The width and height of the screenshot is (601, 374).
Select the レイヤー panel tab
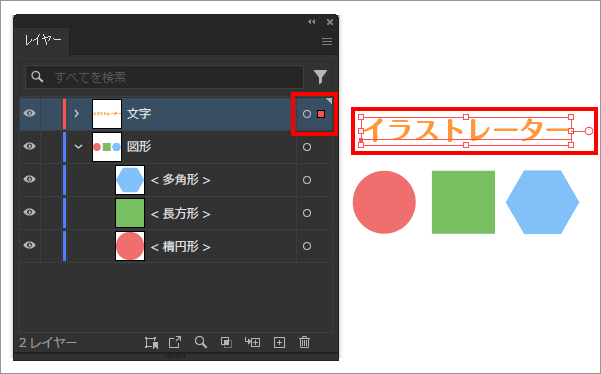click(x=43, y=40)
